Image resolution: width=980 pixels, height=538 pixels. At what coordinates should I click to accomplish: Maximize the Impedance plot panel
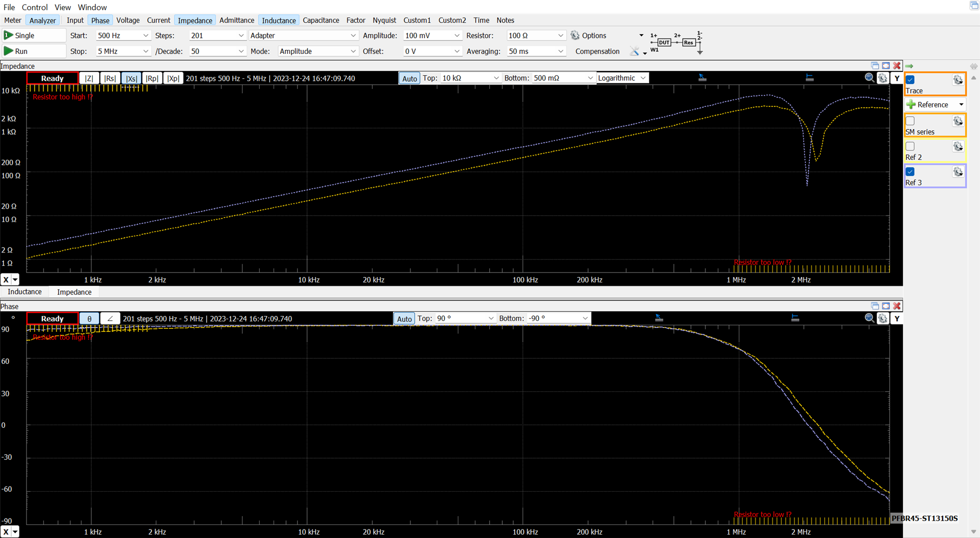(886, 66)
